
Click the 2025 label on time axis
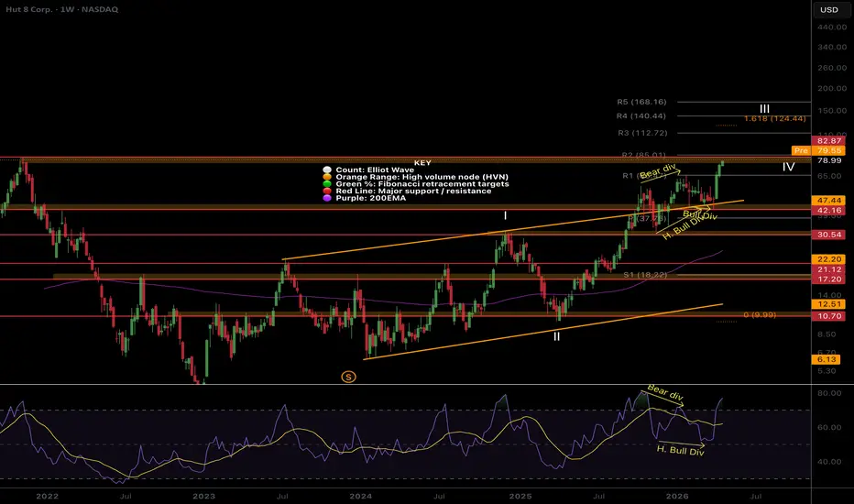click(520, 497)
